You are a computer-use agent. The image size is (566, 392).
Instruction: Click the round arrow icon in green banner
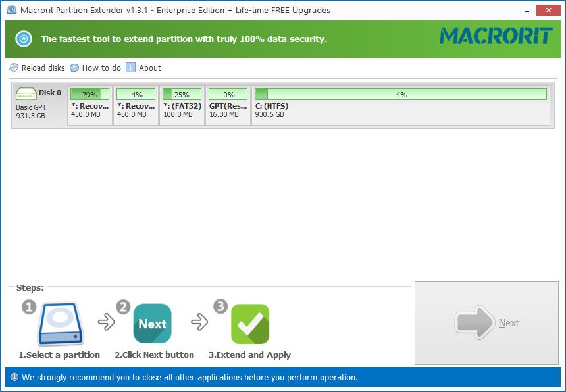(x=24, y=39)
